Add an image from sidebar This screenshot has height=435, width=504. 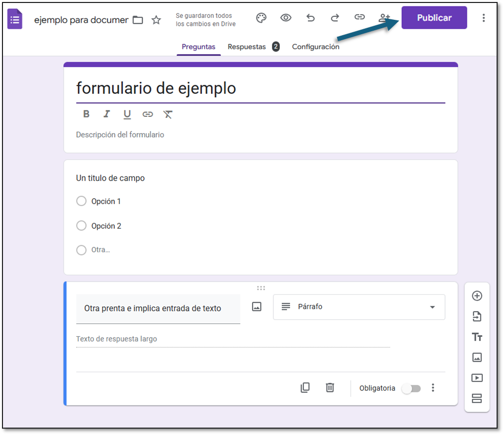click(477, 357)
